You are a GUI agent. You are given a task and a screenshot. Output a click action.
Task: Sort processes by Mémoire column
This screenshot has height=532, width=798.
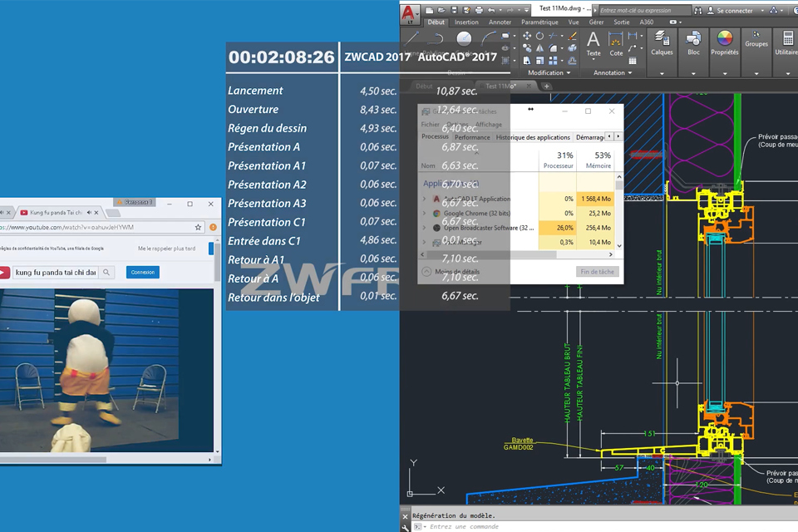pos(595,160)
